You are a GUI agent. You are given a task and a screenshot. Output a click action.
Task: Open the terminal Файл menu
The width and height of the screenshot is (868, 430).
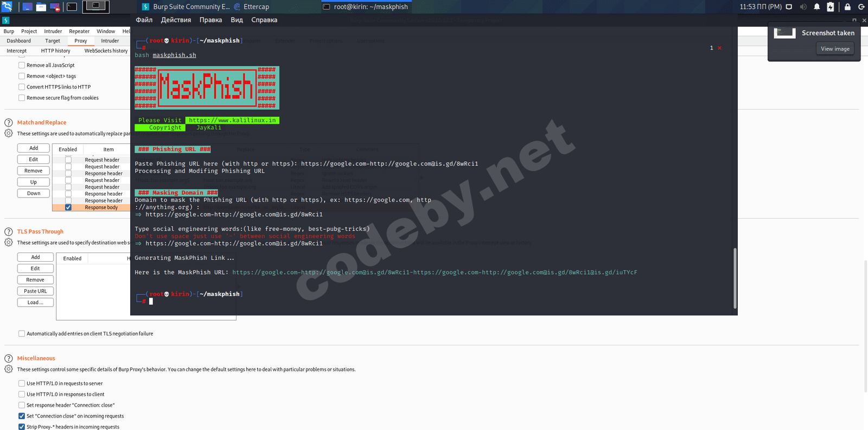tap(144, 20)
